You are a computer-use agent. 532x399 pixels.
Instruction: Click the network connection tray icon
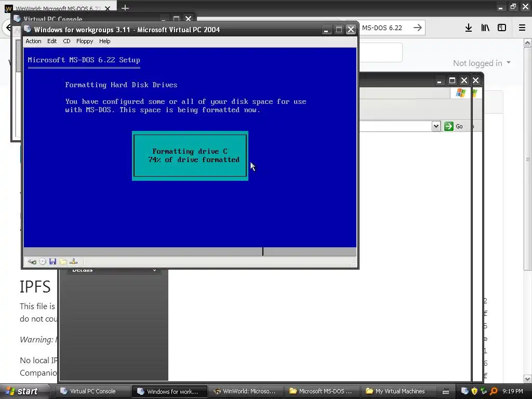[x=484, y=391]
